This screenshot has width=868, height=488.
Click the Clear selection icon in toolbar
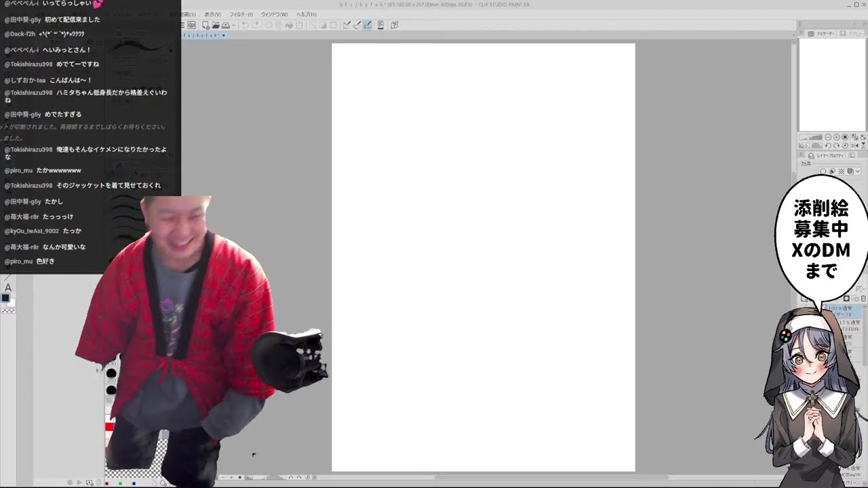pyautogui.click(x=269, y=25)
